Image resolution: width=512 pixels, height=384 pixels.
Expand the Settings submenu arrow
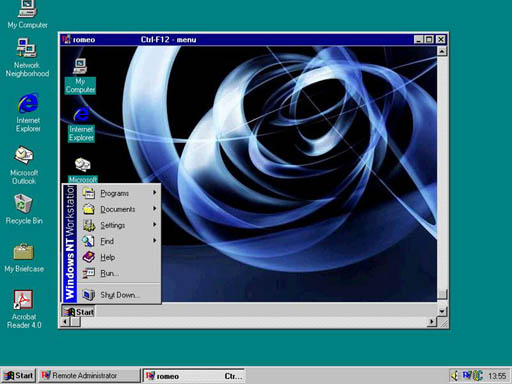click(155, 224)
